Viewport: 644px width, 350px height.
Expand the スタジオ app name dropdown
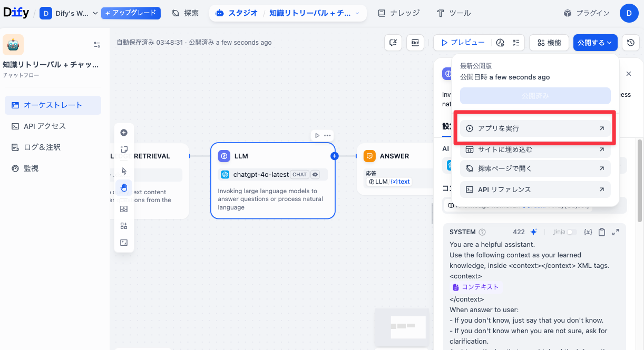[x=357, y=13]
